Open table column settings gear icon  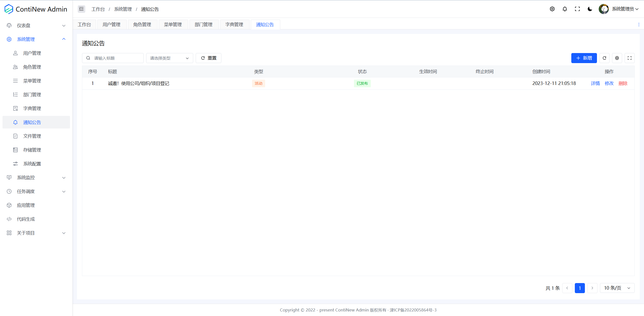pos(617,58)
